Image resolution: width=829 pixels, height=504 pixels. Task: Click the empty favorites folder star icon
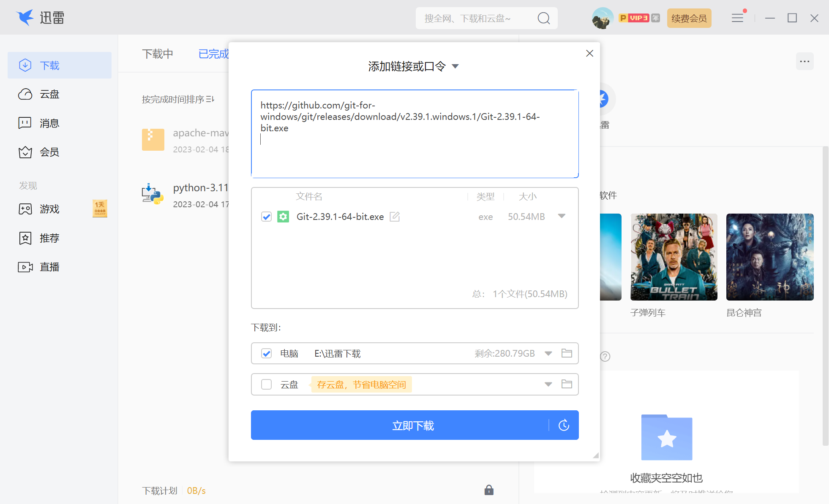[x=667, y=437]
